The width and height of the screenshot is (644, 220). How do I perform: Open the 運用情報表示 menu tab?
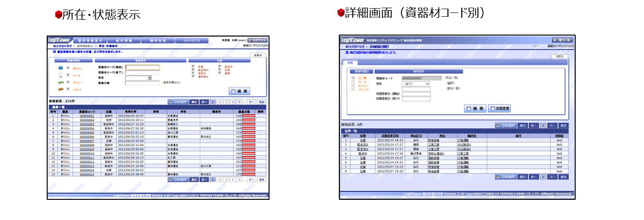(x=89, y=41)
